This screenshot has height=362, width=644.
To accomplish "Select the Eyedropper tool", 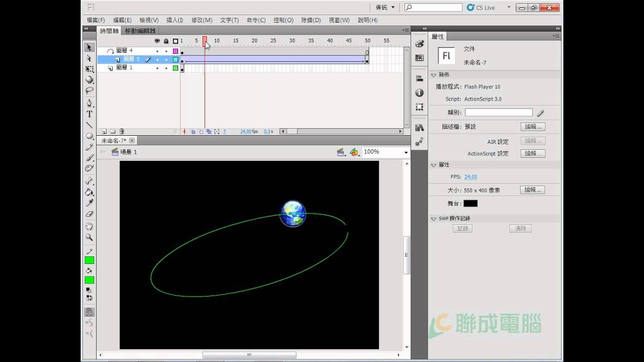I will click(x=89, y=203).
